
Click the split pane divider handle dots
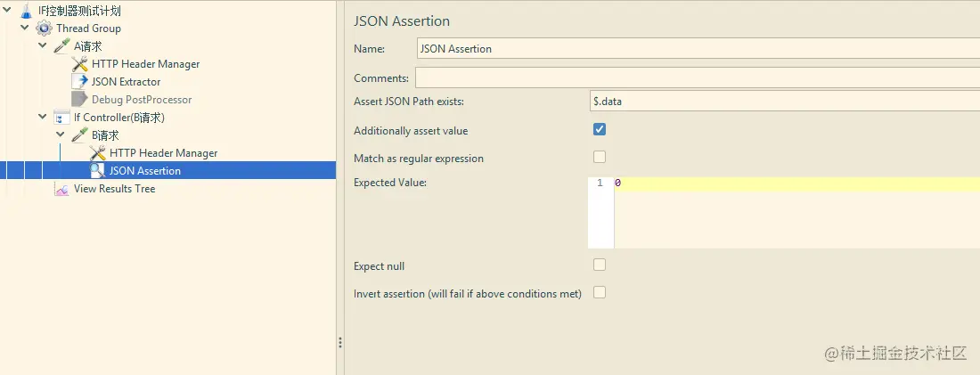pyautogui.click(x=340, y=343)
